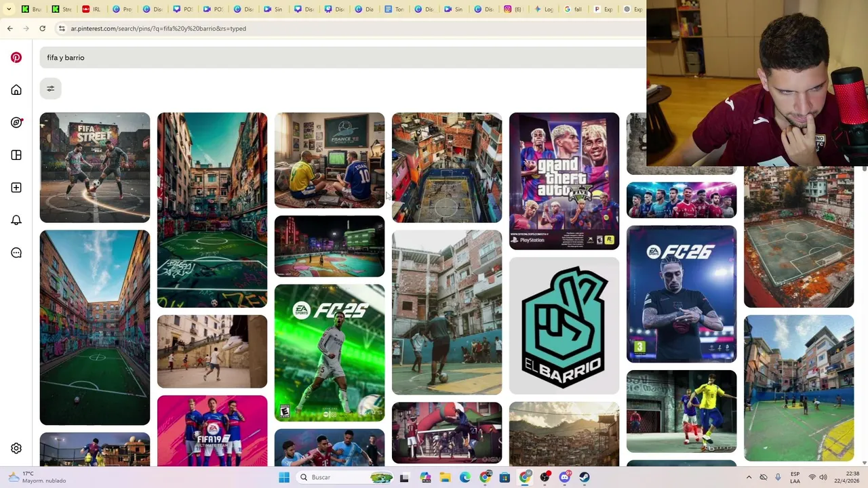Open the Explore compass icon

16,123
